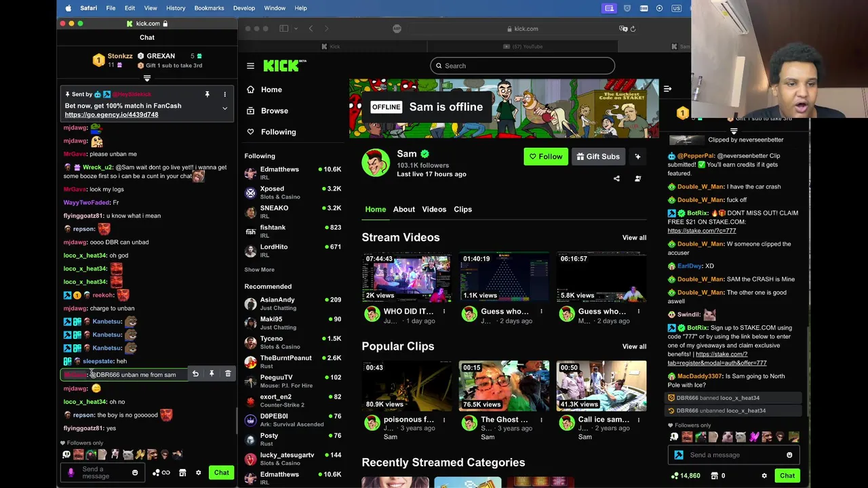
Task: Open the 07:44:43 stream video thumbnail
Action: tap(406, 277)
